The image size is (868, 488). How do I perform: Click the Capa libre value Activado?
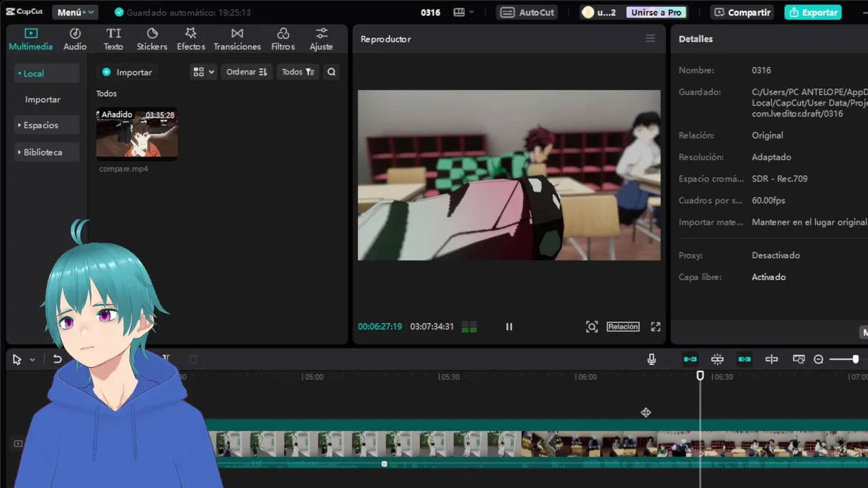(x=769, y=277)
